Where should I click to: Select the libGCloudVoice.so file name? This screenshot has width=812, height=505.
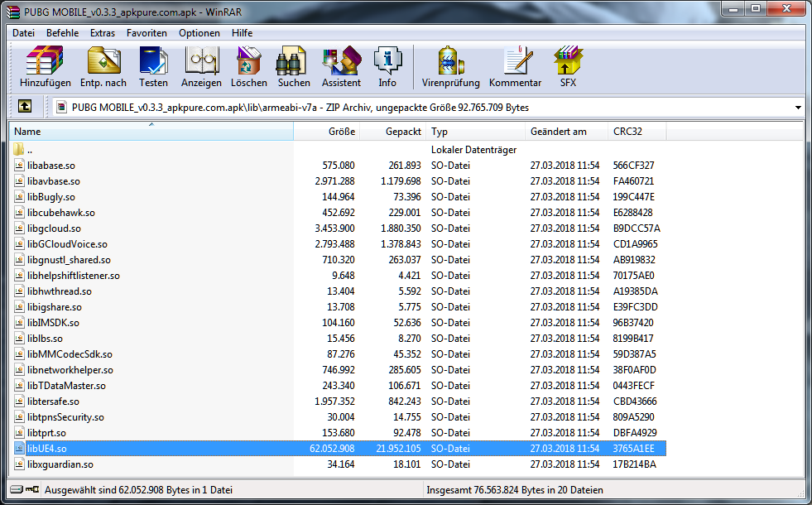[x=67, y=244]
